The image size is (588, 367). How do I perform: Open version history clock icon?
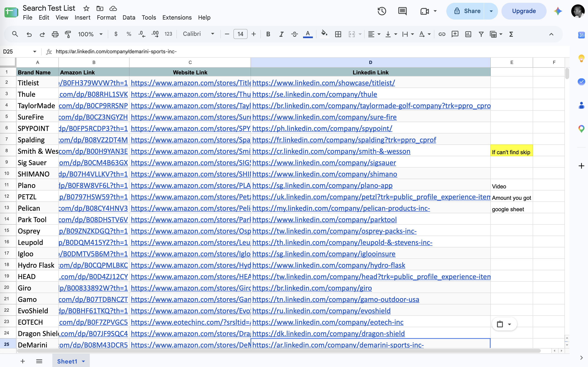(382, 11)
